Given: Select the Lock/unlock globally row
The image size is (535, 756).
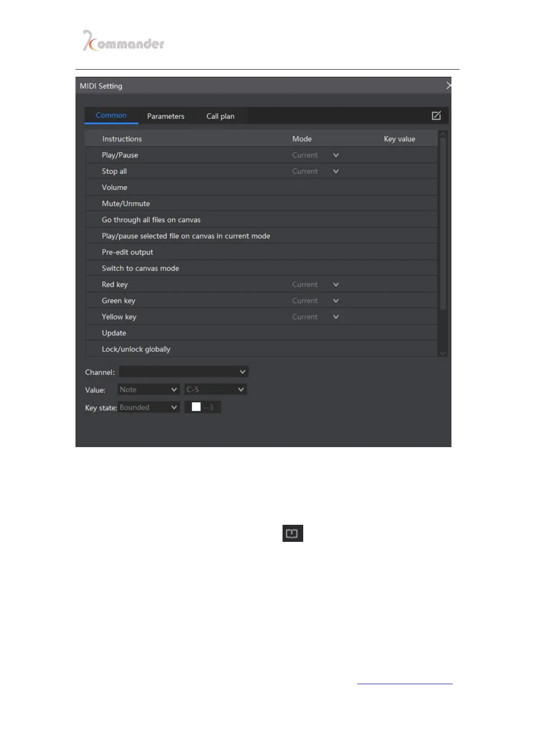Looking at the screenshot, I should (x=261, y=349).
